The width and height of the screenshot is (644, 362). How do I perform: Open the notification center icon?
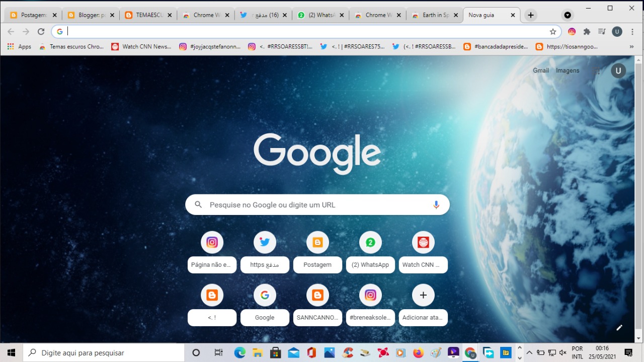[628, 352]
